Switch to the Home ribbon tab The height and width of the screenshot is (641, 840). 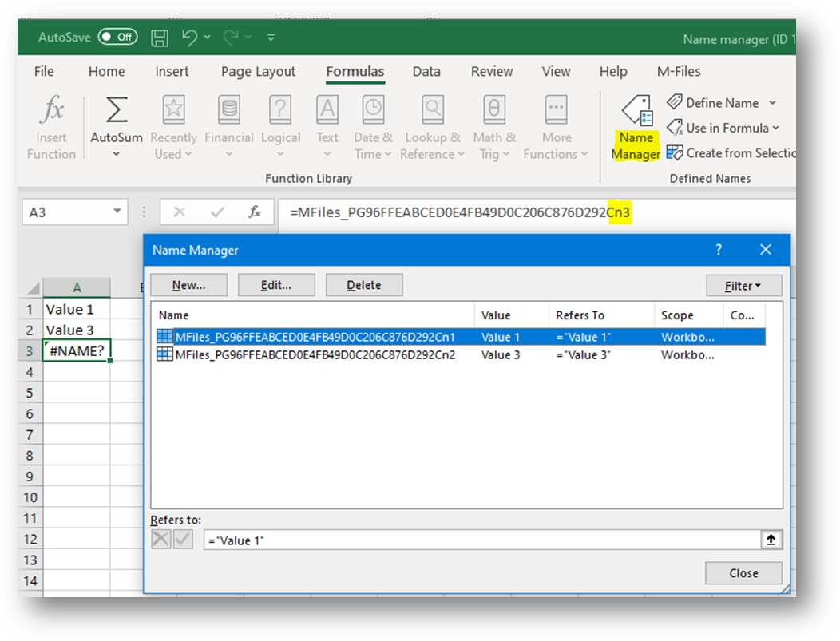107,71
